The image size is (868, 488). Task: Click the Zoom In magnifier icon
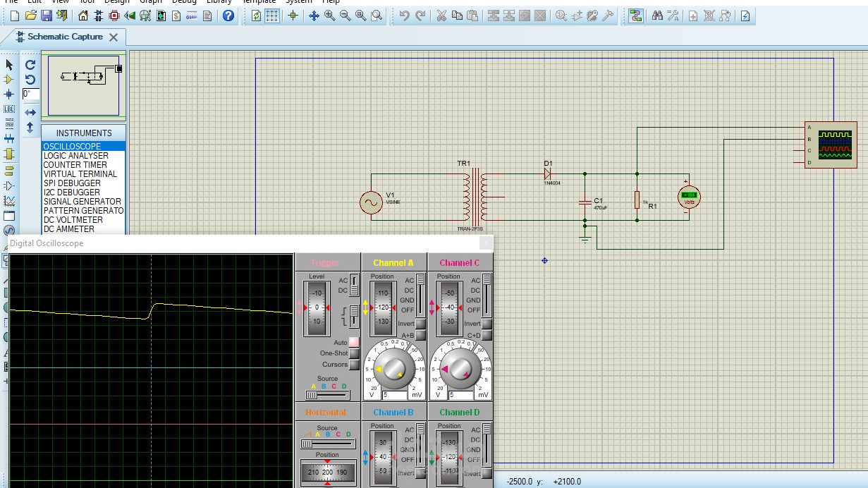(330, 16)
